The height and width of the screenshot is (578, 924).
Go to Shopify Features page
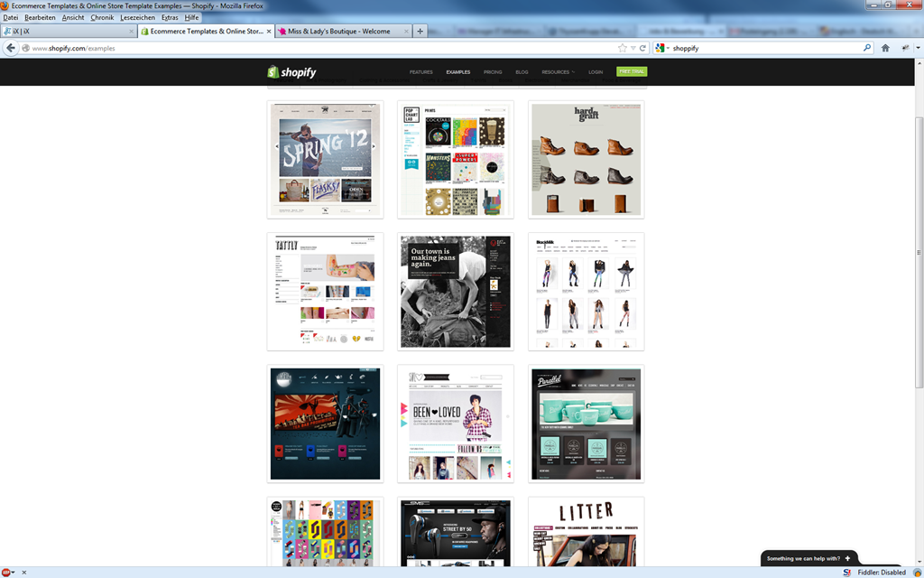coord(421,72)
